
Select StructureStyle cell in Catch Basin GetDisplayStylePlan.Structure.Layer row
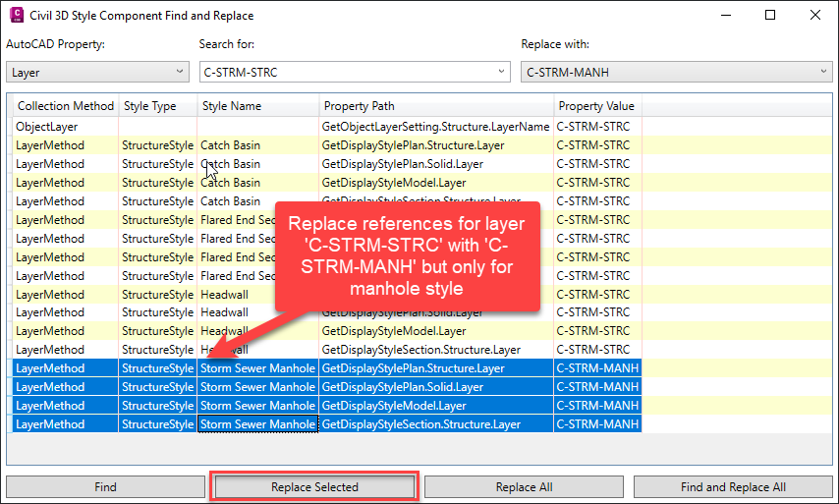pyautogui.click(x=158, y=145)
